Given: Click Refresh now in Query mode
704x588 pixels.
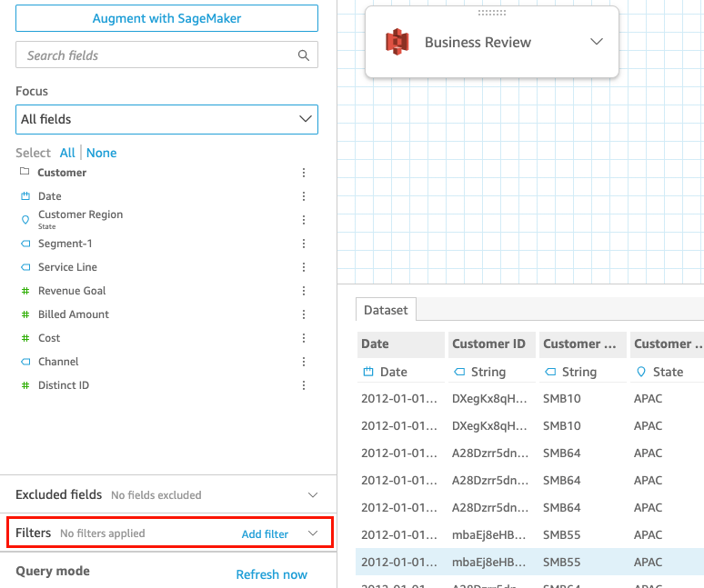Looking at the screenshot, I should [271, 574].
